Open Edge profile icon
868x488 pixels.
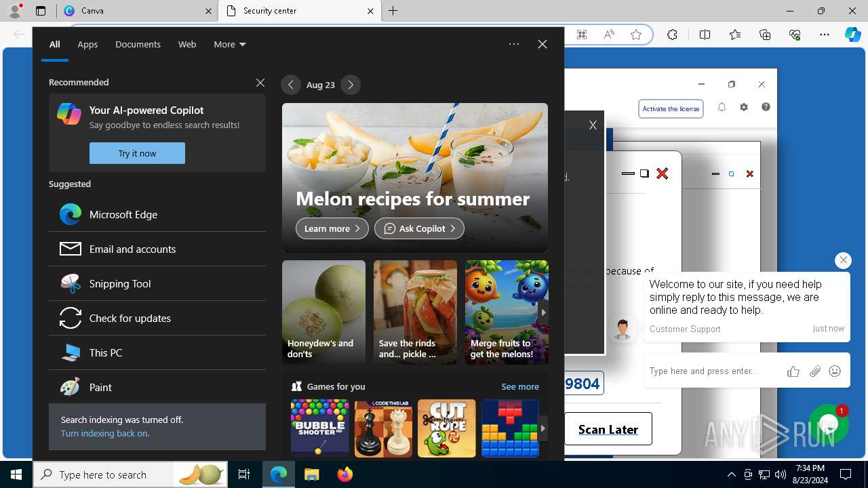15,11
